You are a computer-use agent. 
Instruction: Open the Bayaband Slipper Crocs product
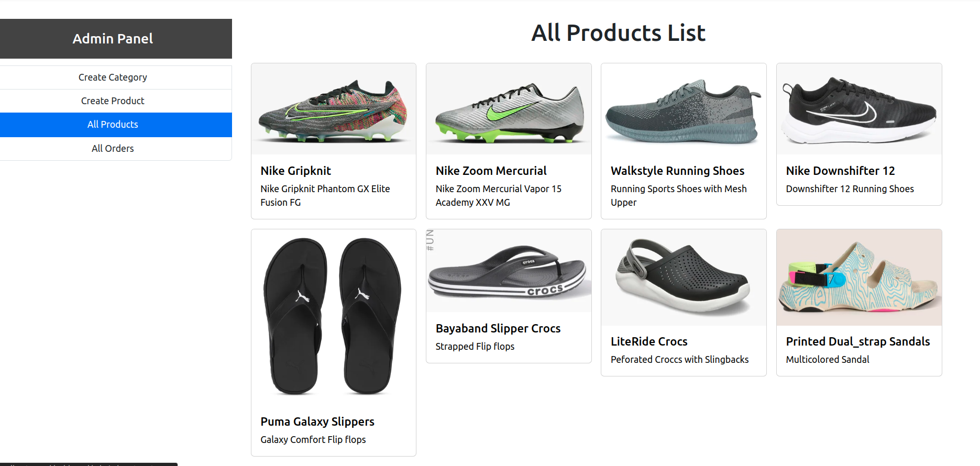coord(498,328)
